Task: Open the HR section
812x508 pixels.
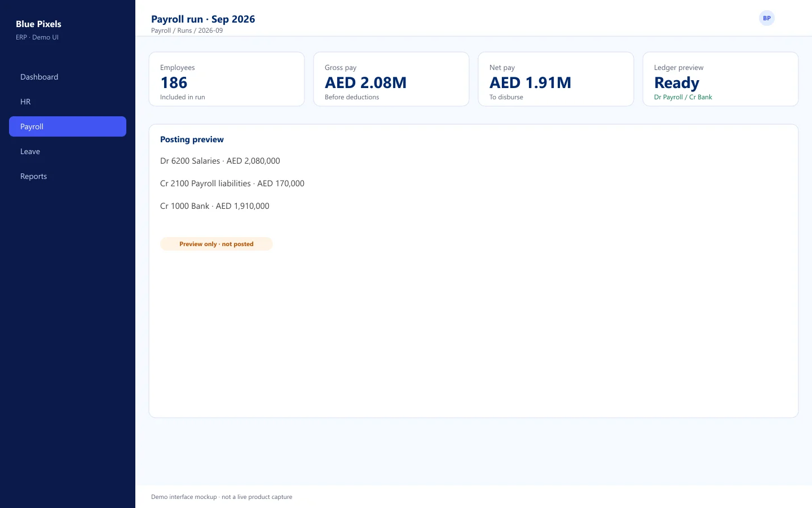Action: [68, 102]
